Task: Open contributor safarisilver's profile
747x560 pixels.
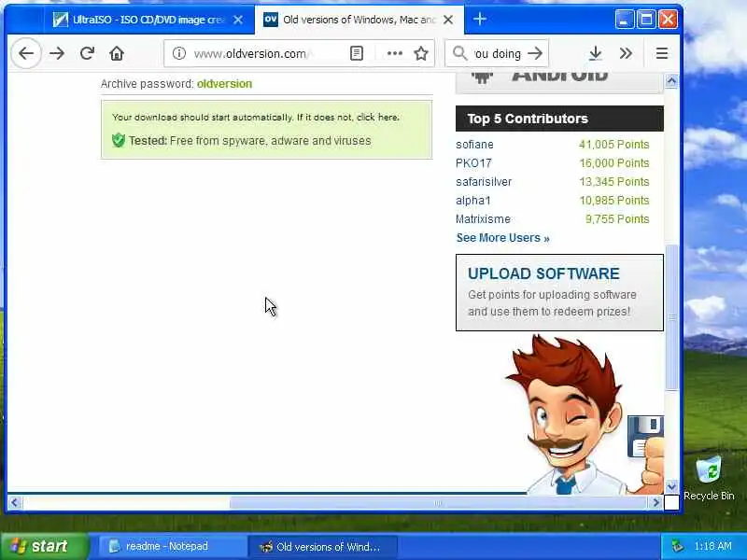Action: coord(484,181)
